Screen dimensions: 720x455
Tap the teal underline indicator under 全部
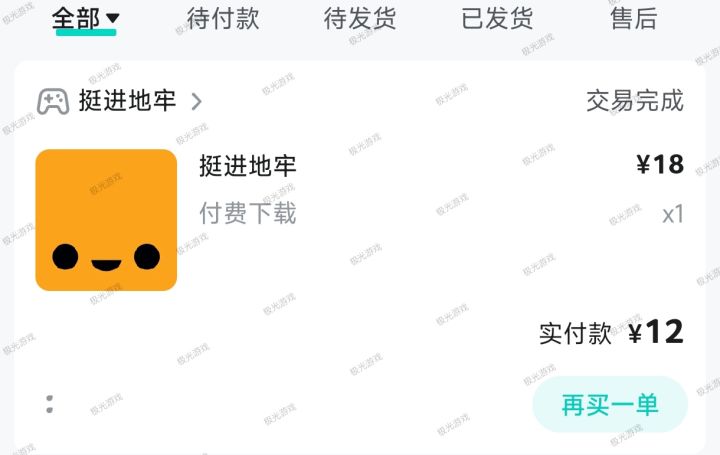pyautogui.click(x=86, y=32)
